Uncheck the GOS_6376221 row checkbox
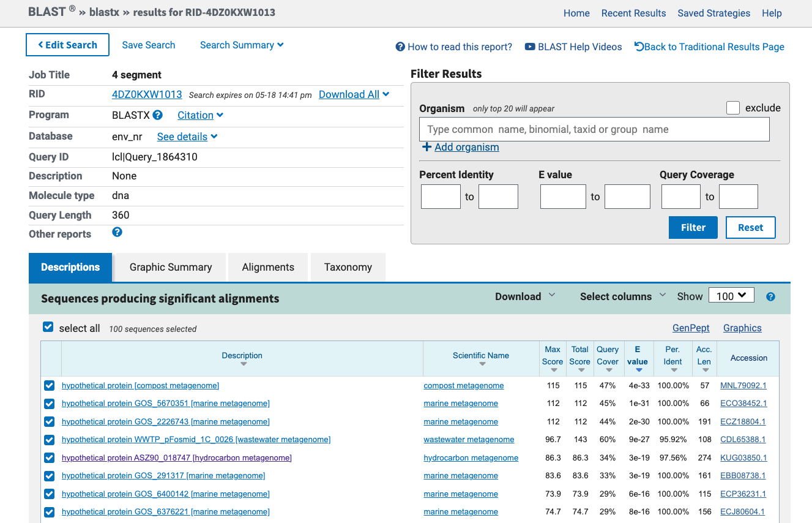This screenshot has height=523, width=812. [x=50, y=512]
